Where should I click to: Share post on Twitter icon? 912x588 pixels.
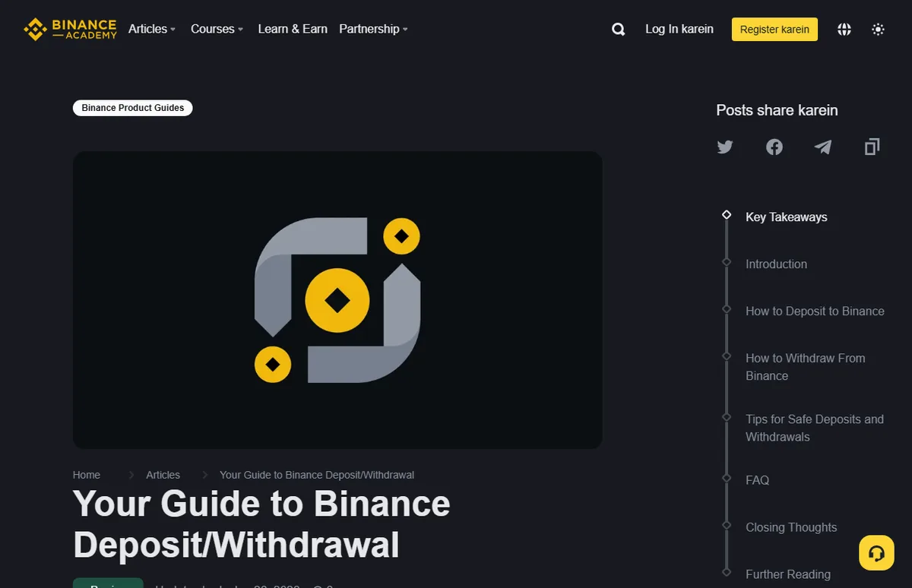(725, 147)
